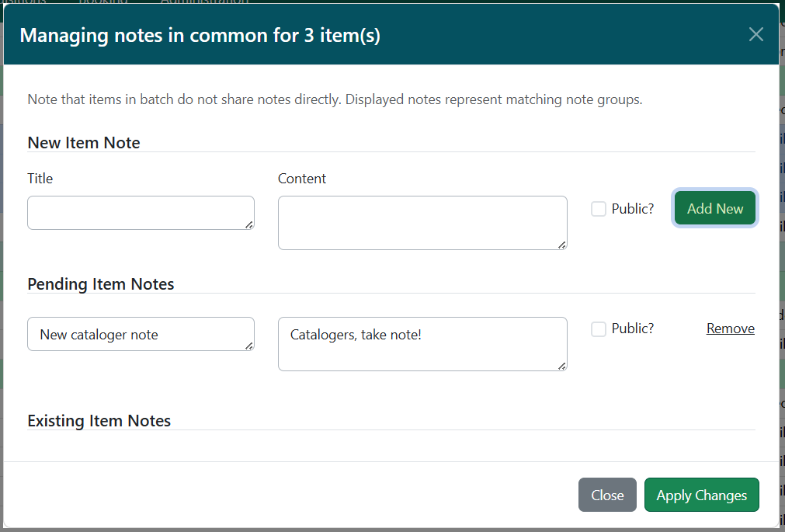Click the Managing notes dialog title bar
785x532 pixels.
pos(201,35)
